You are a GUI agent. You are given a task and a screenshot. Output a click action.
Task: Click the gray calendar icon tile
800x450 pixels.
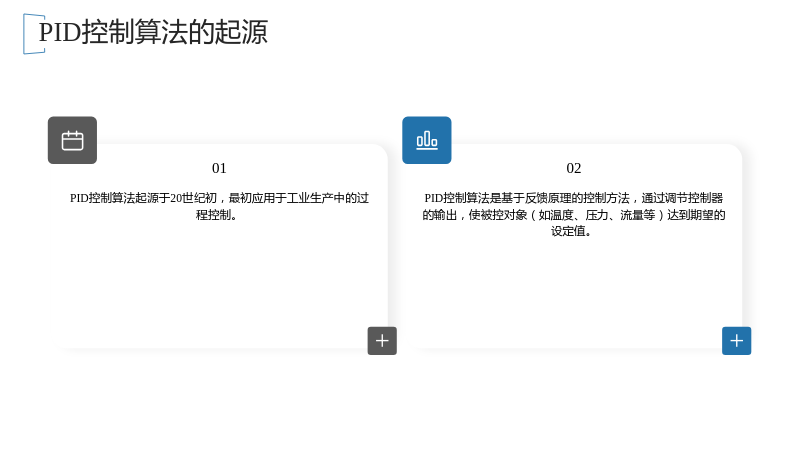point(72,140)
